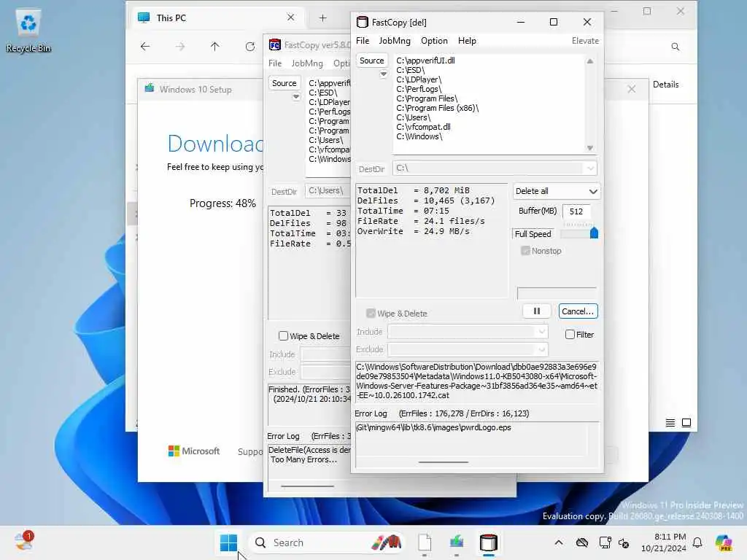Screen dimensions: 747x560
Task: Click error log horizontal scrollbar in FastCopy [del]
Action: click(443, 462)
